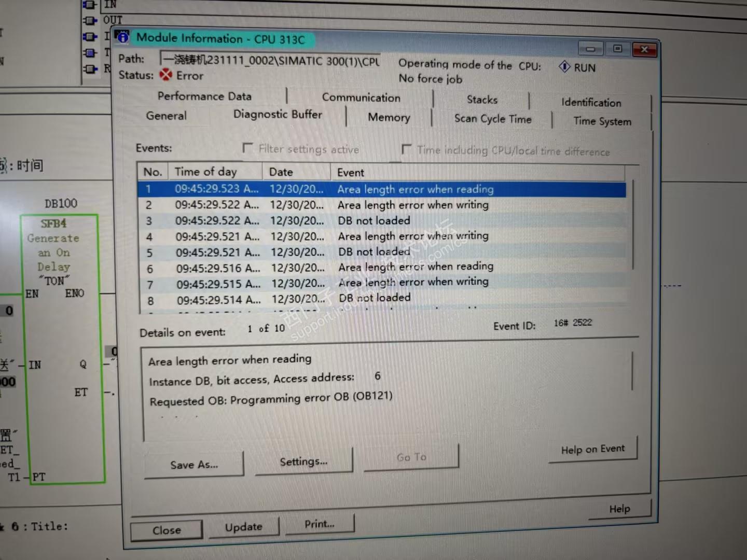
Task: Sort events by No. column header
Action: pos(153,172)
